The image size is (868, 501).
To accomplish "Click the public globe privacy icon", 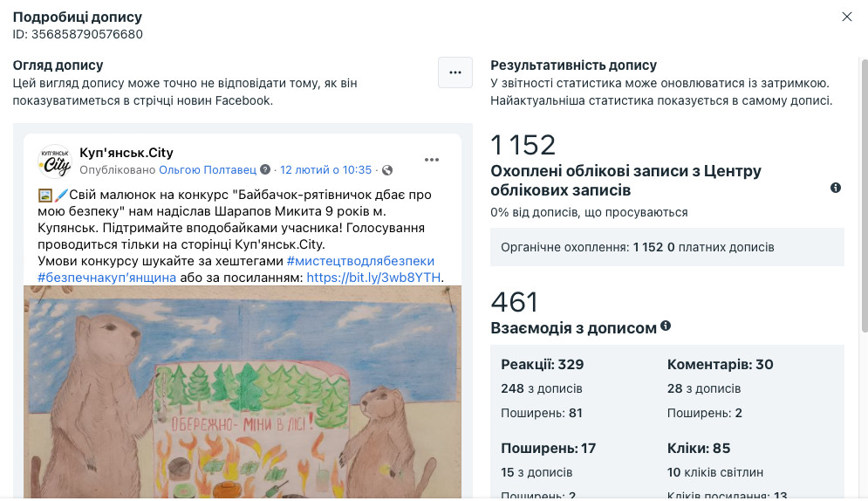I will [387, 170].
